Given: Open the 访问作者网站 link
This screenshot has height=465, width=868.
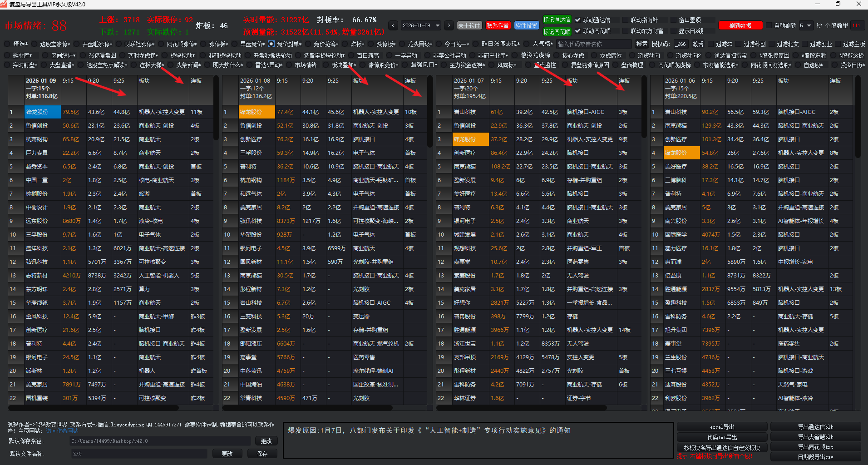Looking at the screenshot, I should pyautogui.click(x=62, y=430).
